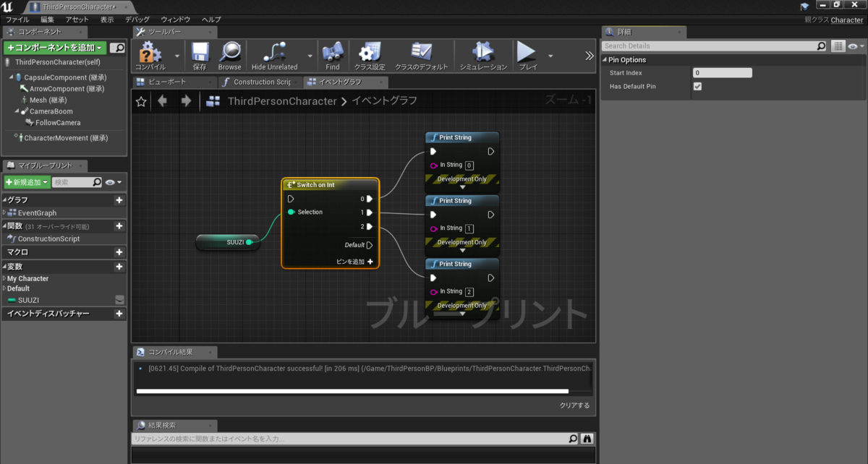Select the CharacterMovement component

[66, 138]
